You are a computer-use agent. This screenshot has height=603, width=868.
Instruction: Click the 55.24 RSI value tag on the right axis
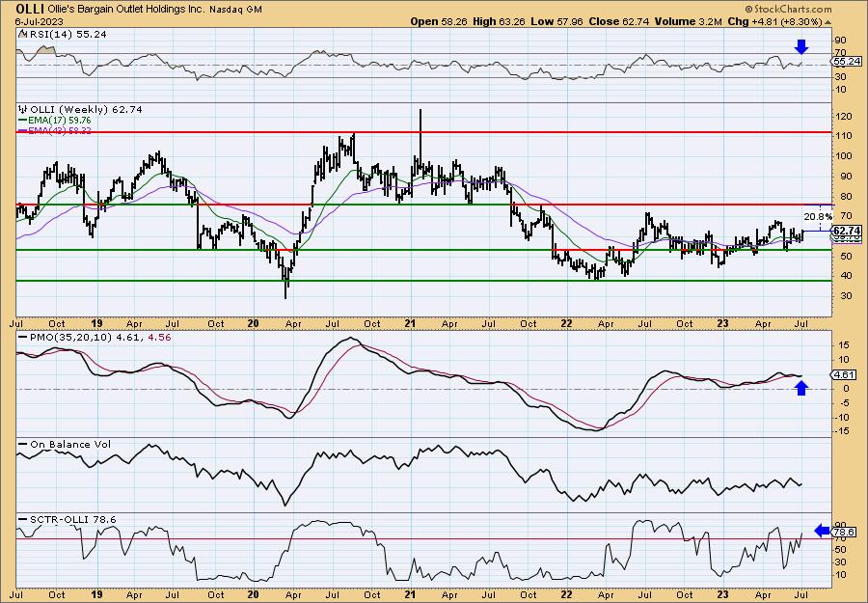click(847, 62)
